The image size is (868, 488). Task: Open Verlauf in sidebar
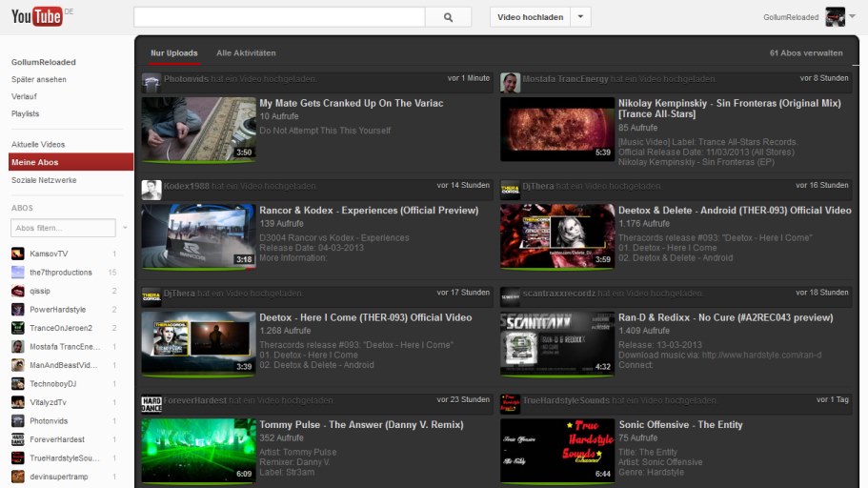coord(24,96)
